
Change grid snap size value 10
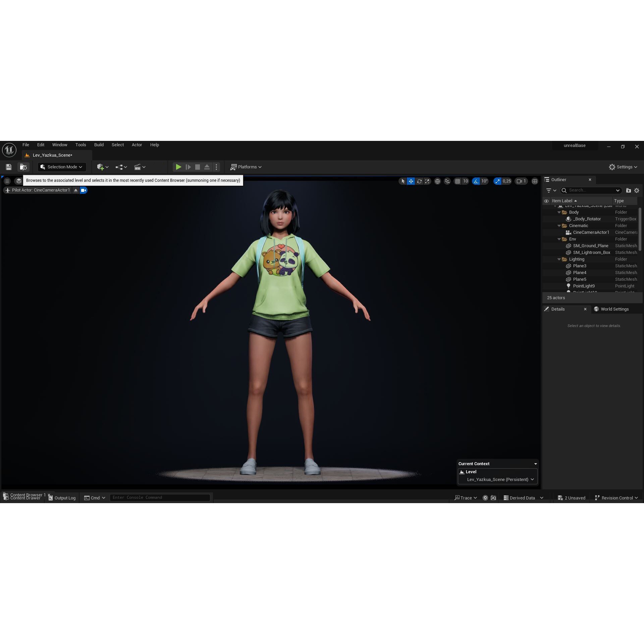[x=466, y=181]
